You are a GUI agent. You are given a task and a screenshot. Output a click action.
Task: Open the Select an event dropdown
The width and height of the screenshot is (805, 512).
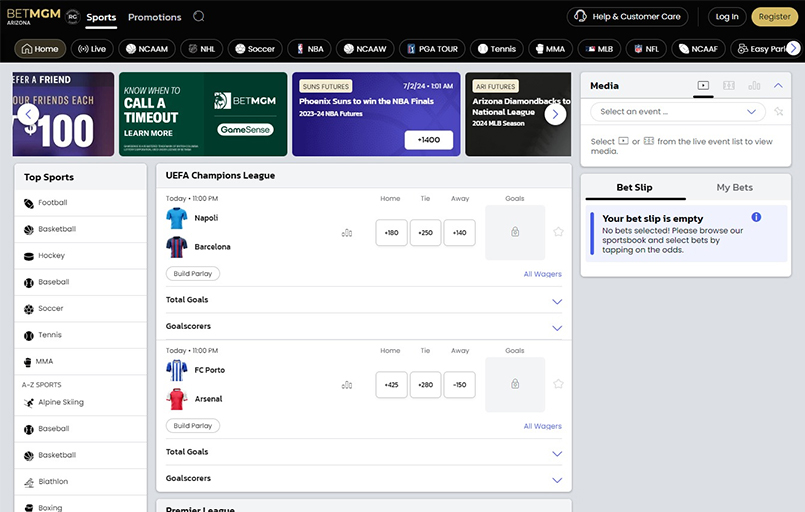coord(678,111)
